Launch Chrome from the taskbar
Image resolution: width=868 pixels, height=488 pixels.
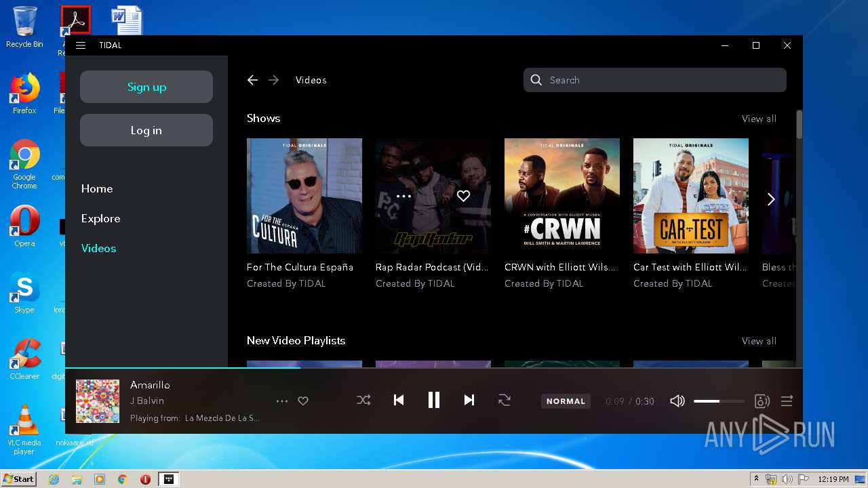pyautogui.click(x=123, y=479)
